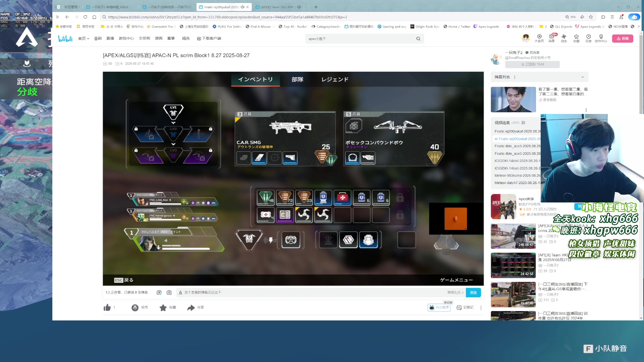Open Home / Twitter bookmark
The height and width of the screenshot is (362, 644).
pos(457,26)
